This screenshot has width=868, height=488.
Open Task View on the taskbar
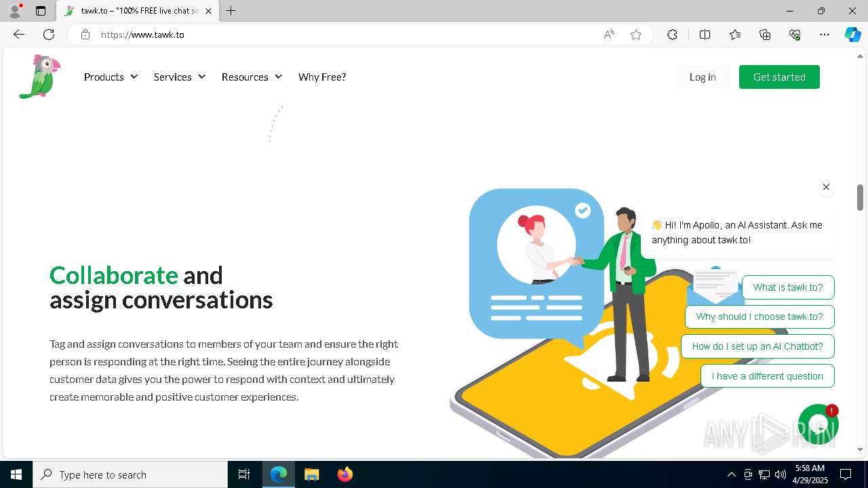tap(244, 474)
